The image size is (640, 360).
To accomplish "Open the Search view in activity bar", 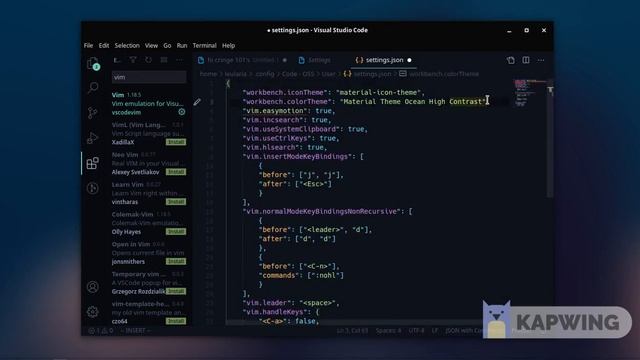I will coord(93,88).
